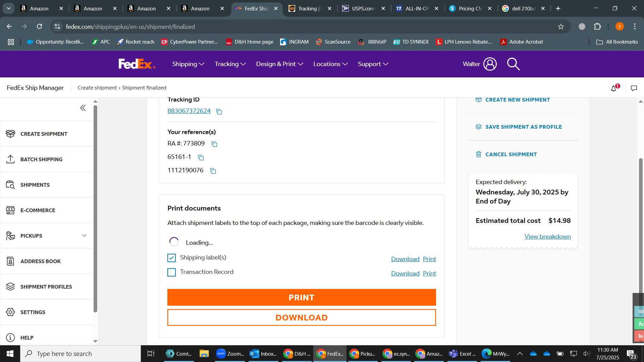The image size is (644, 362).
Task: Expand the Design & Print menu
Action: 279,64
